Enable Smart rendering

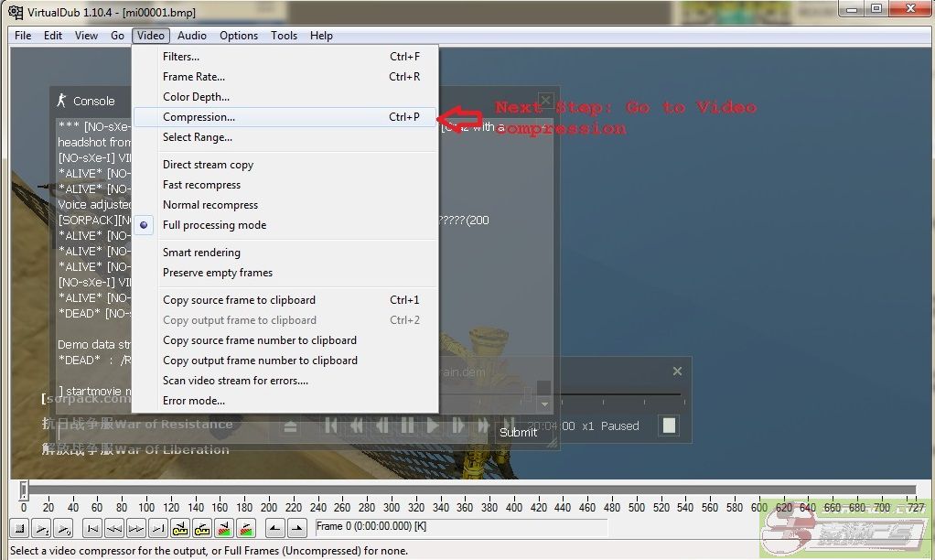[201, 253]
